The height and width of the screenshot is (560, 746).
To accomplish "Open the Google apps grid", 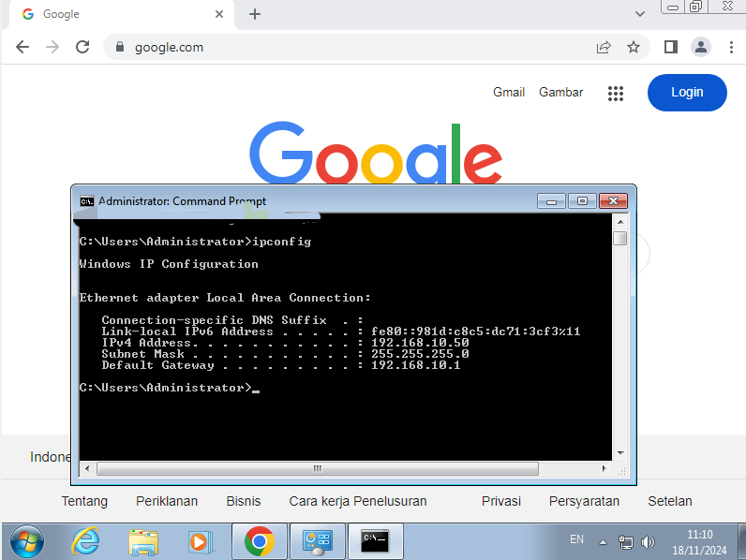I will (616, 93).
